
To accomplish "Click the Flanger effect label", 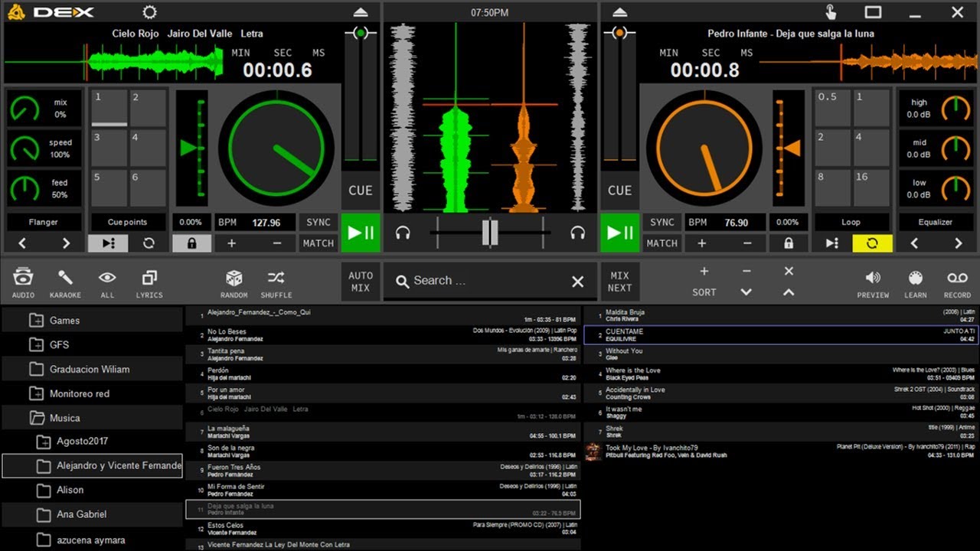I will pyautogui.click(x=44, y=222).
